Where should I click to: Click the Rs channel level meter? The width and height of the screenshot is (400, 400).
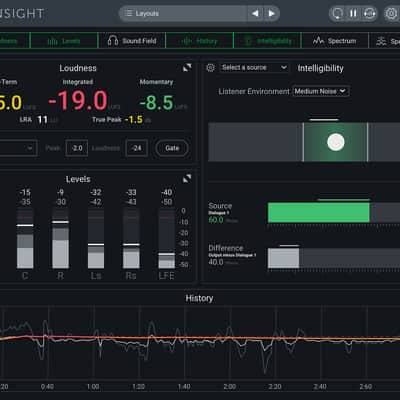(x=131, y=239)
